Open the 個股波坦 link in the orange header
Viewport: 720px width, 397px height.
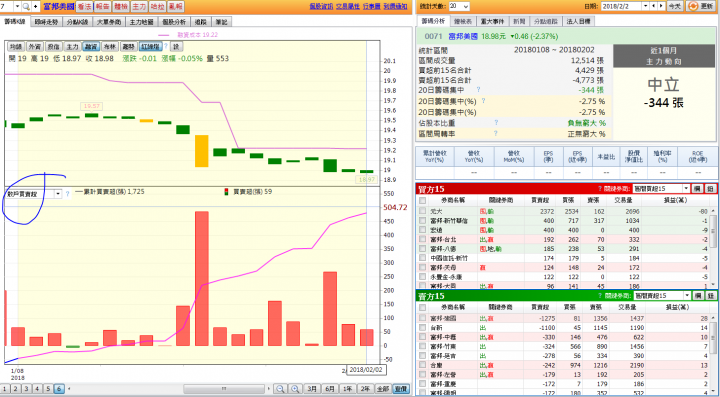321,6
